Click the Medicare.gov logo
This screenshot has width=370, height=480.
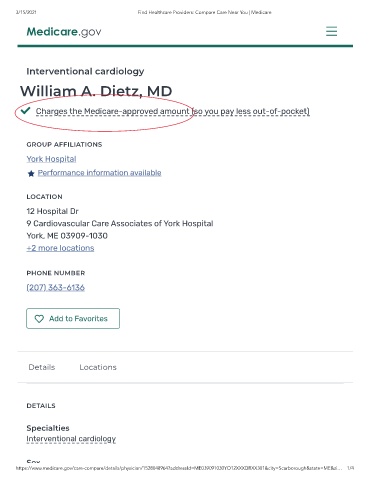64,32
